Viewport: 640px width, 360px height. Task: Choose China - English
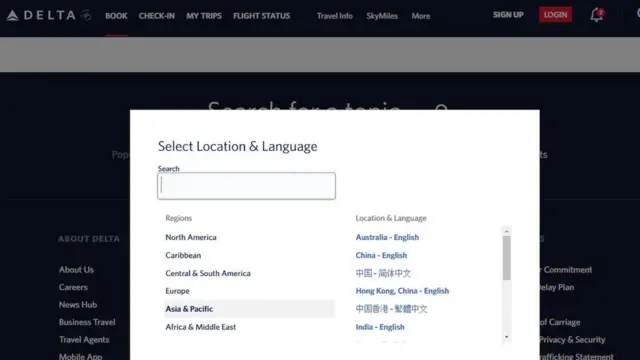point(381,255)
